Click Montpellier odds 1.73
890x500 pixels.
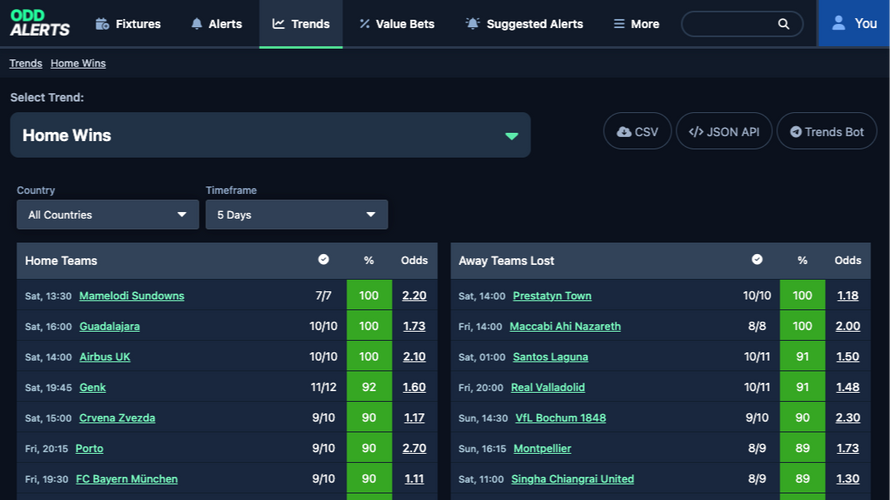pyautogui.click(x=847, y=448)
